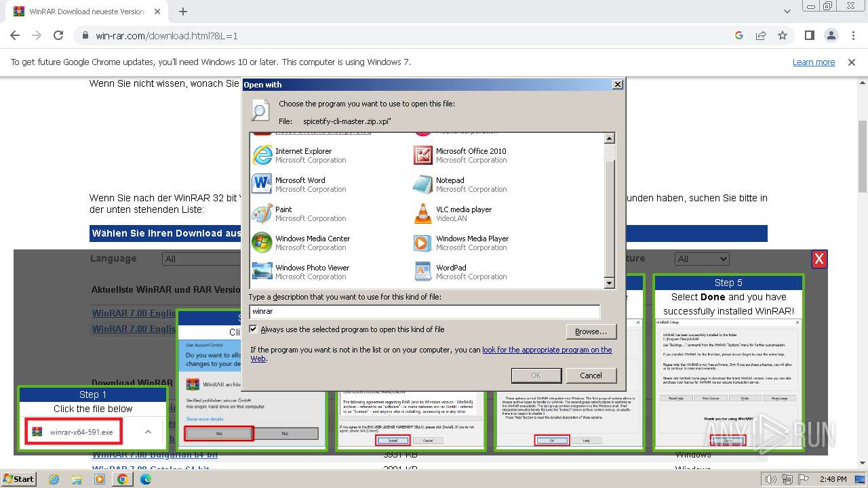Choose the VLC media player cone icon
The width and height of the screenshot is (868, 488).
(423, 213)
